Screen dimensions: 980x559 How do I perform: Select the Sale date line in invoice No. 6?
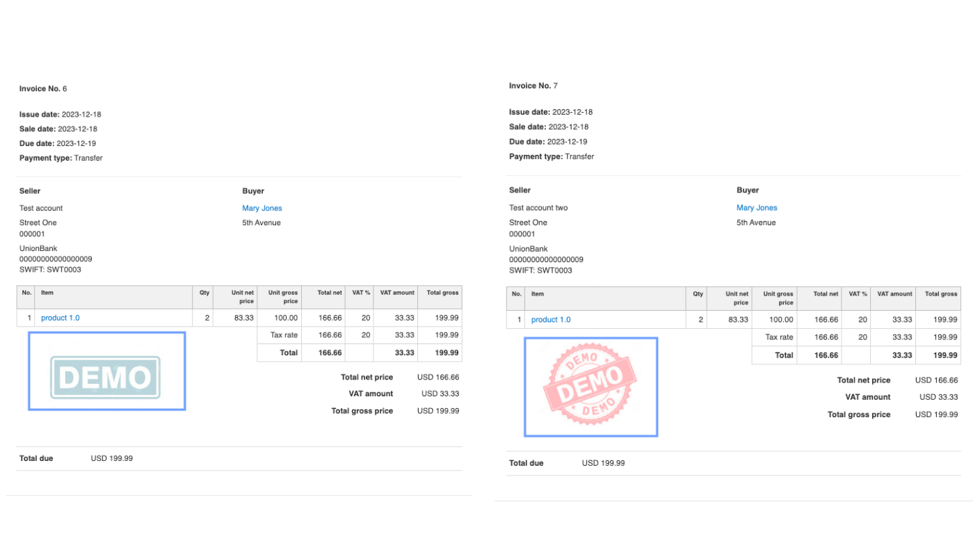click(x=58, y=129)
